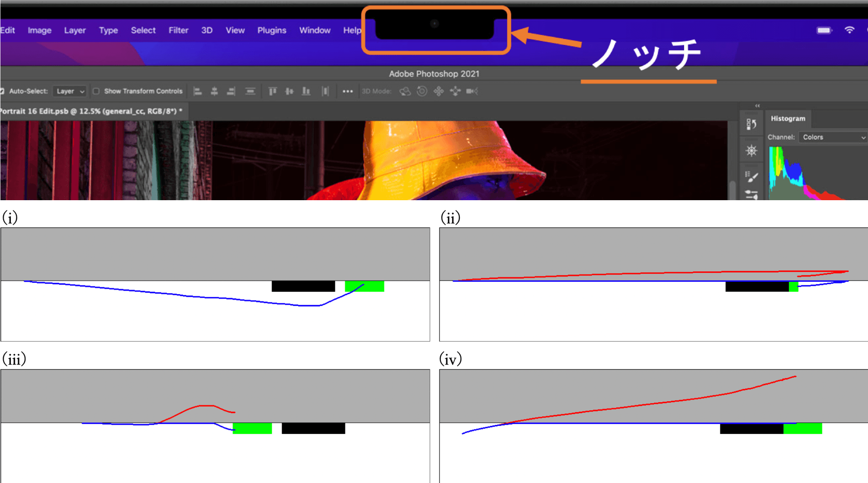Open the Channel Colors dropdown
The width and height of the screenshot is (868, 483).
tap(833, 137)
